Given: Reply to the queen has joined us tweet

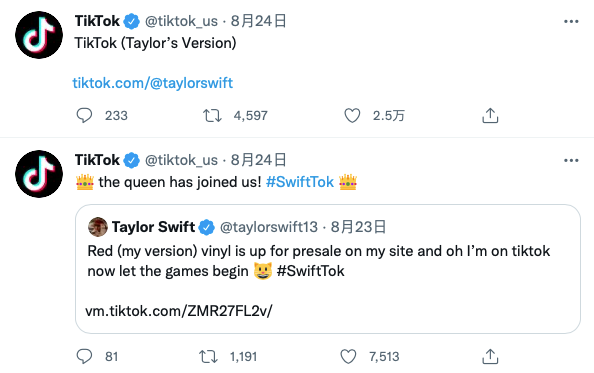Looking at the screenshot, I should pyautogui.click(x=84, y=356).
